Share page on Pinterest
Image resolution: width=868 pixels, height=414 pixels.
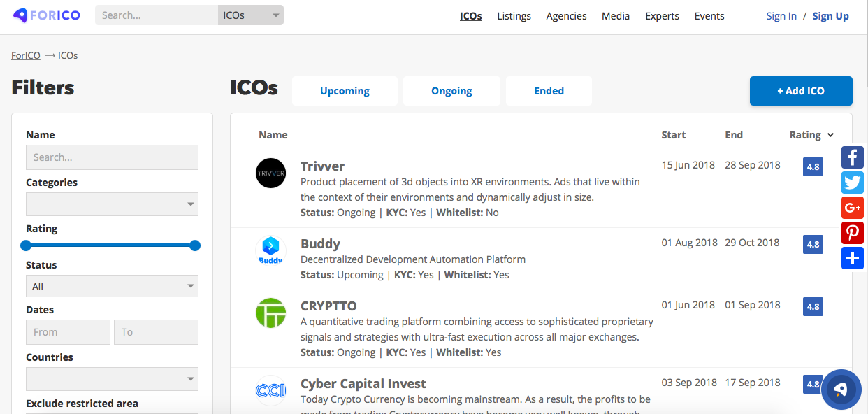(x=853, y=233)
